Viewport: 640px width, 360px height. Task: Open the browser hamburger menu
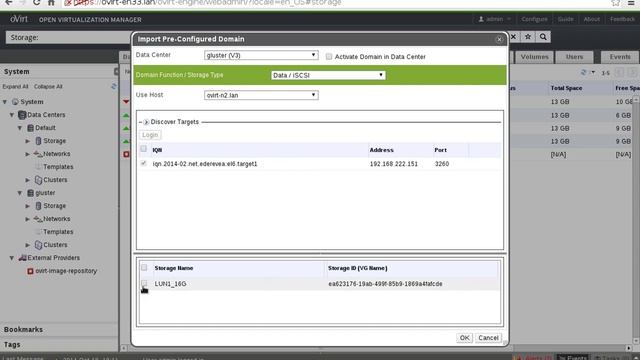[631, 2]
